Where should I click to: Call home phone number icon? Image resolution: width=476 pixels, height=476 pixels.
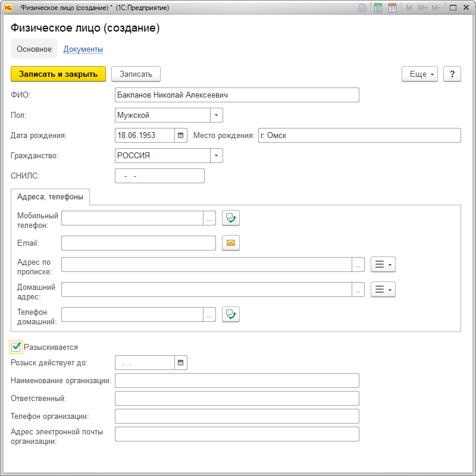click(231, 314)
